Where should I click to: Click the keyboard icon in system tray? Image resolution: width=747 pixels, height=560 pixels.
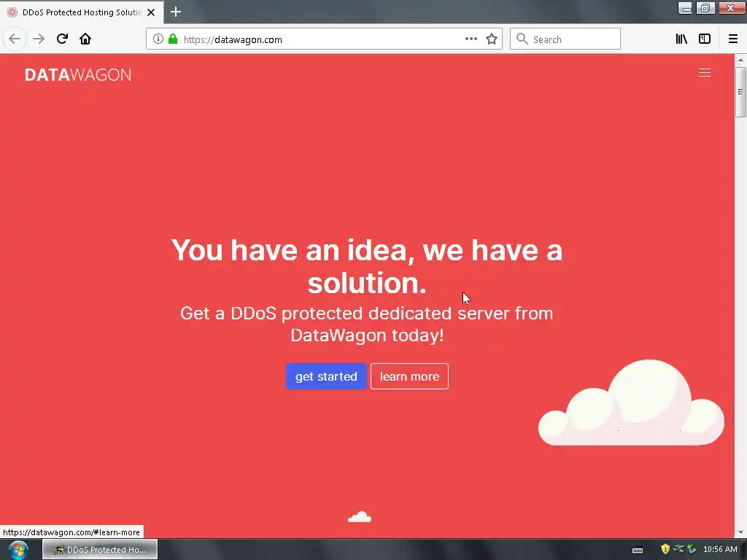[x=638, y=550]
